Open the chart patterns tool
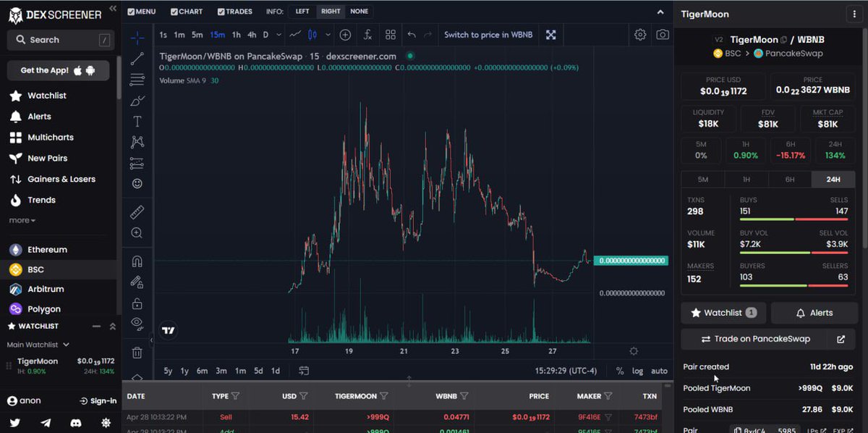 [x=137, y=142]
